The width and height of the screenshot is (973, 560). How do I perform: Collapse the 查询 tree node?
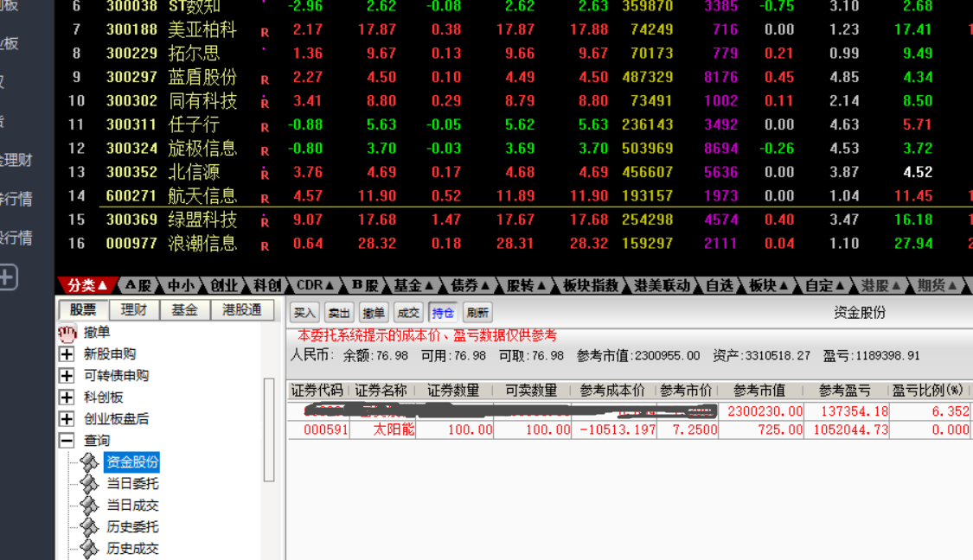[67, 441]
